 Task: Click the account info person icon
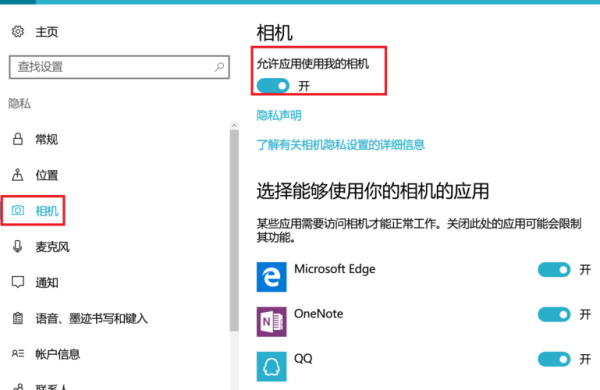click(18, 353)
